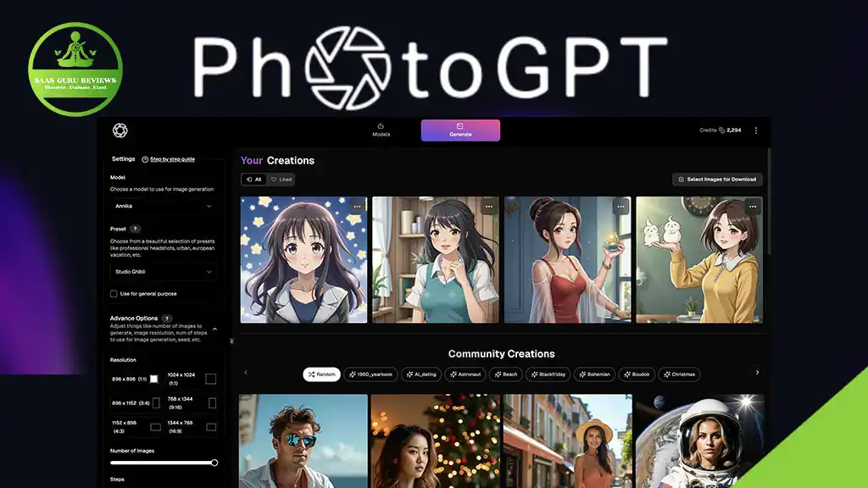The height and width of the screenshot is (488, 868).
Task: Filter community by Bohemian chip
Action: click(x=594, y=374)
